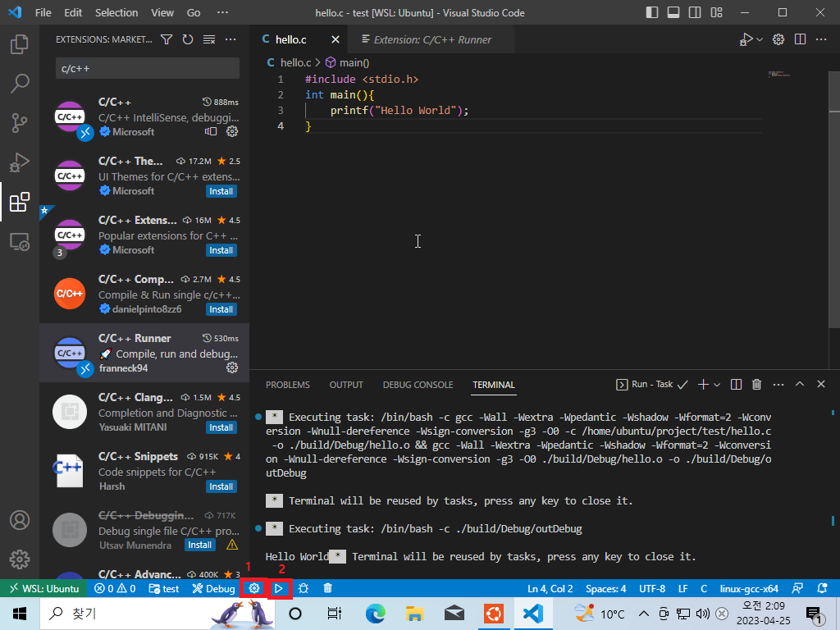The height and width of the screenshot is (630, 840).
Task: Open the Source Control view
Action: (x=20, y=123)
